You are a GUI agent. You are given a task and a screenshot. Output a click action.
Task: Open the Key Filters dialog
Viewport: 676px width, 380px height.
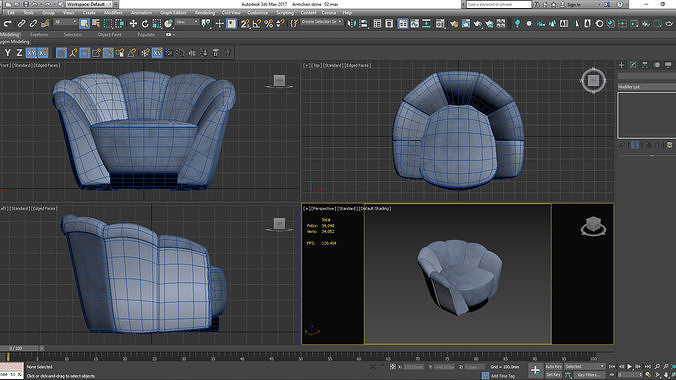click(x=588, y=375)
